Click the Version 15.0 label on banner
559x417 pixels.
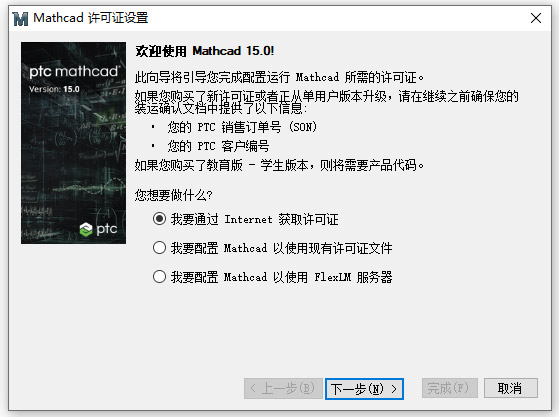[x=54, y=89]
